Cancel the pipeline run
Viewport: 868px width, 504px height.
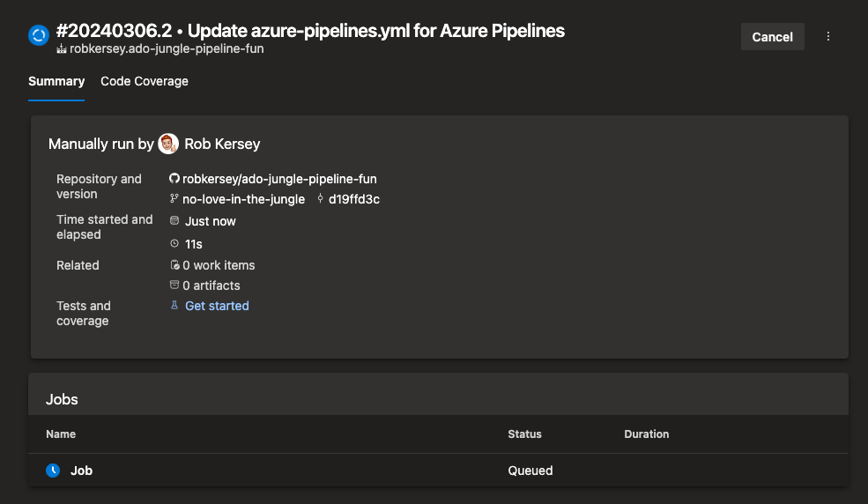[772, 37]
